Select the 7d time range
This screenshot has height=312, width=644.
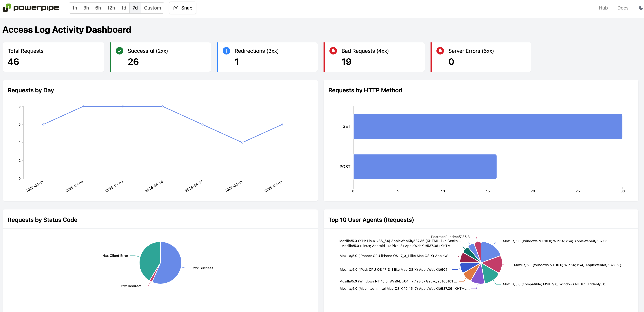[135, 8]
